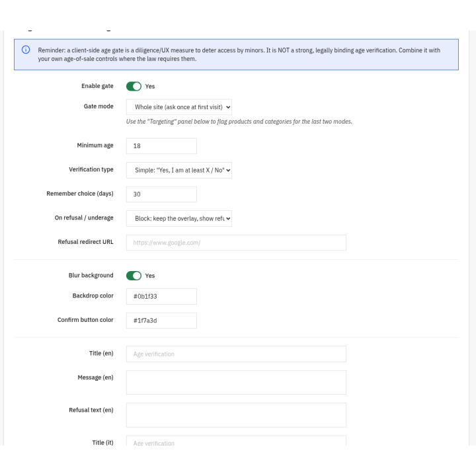Click the Confirm button color field

161,321
